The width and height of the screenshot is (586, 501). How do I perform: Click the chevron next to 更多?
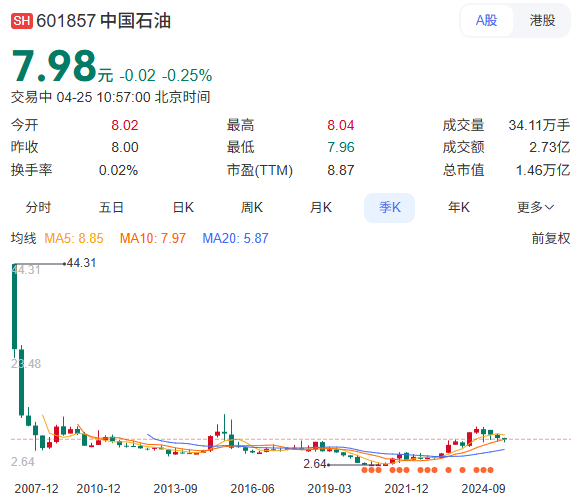pos(549,207)
